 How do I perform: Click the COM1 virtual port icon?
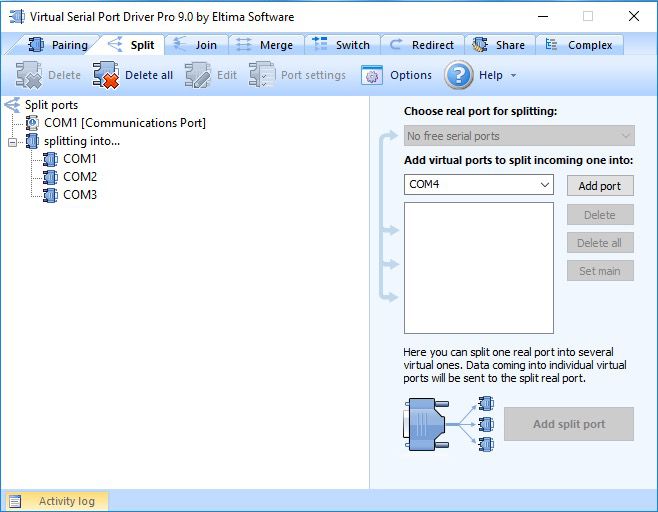pos(50,159)
